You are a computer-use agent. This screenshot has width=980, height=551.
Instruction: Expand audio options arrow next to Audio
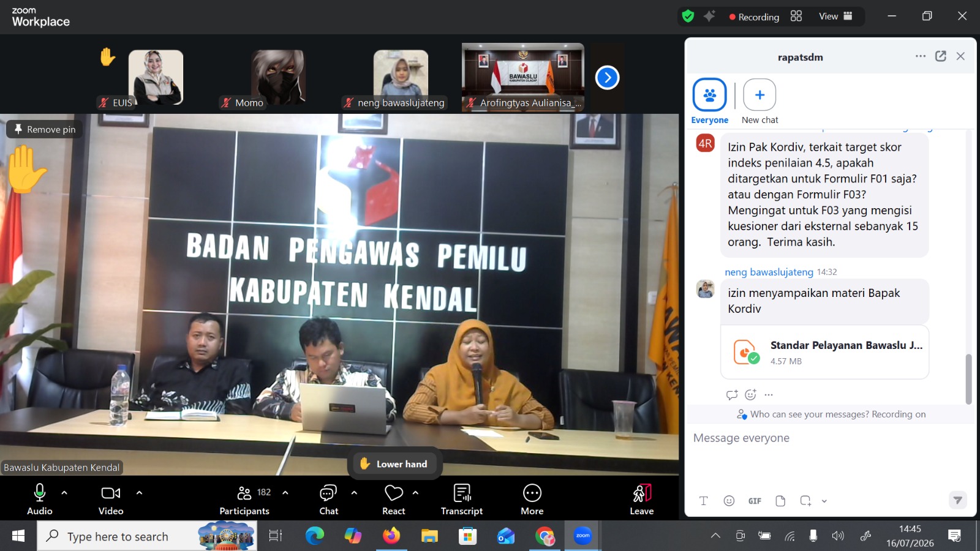click(64, 493)
